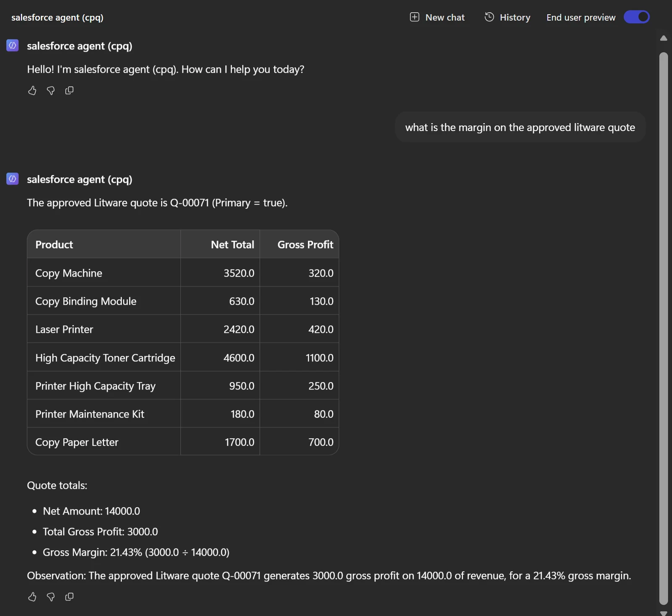Start a New chat

click(437, 17)
